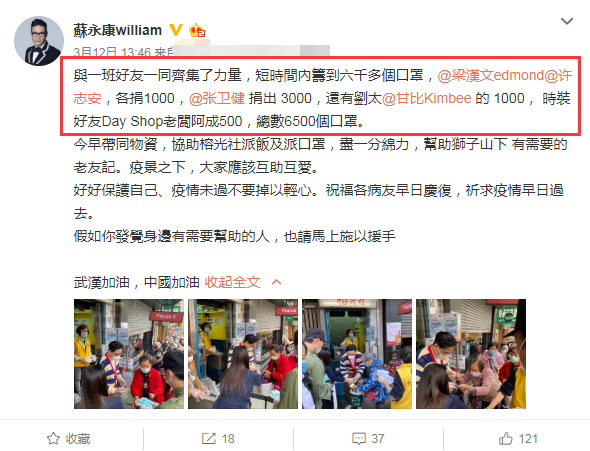This screenshot has height=451, width=590.
Task: Open the post options chevron menu
Action: pyautogui.click(x=567, y=21)
